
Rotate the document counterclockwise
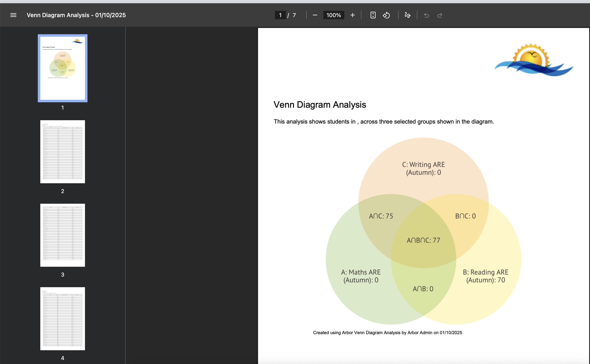coord(386,15)
